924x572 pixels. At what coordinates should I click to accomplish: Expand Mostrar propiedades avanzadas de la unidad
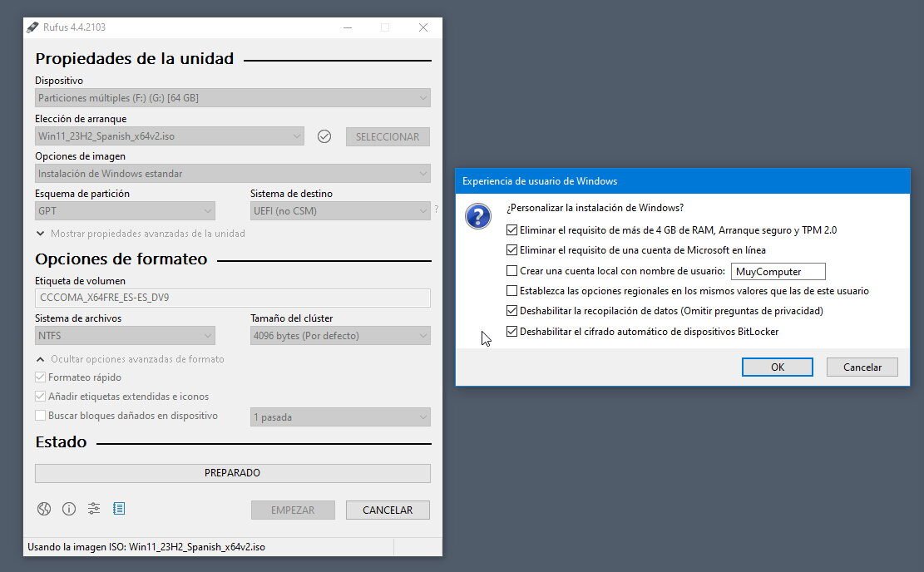click(x=141, y=234)
